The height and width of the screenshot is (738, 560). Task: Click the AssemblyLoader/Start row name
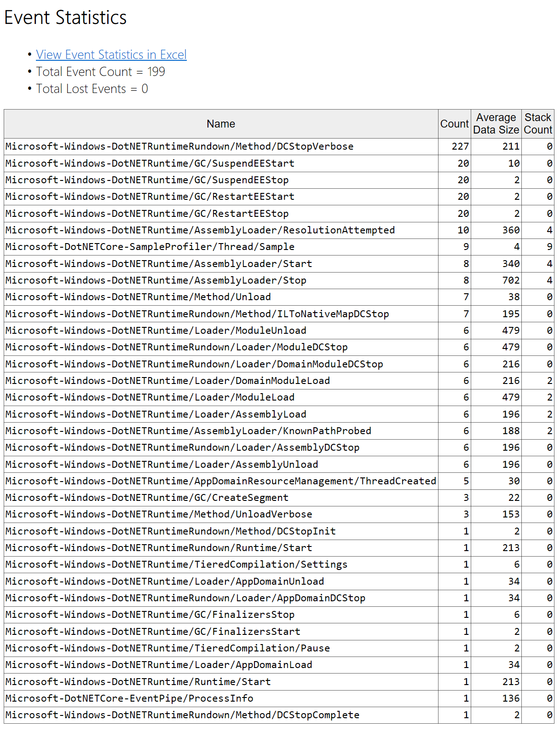click(159, 264)
